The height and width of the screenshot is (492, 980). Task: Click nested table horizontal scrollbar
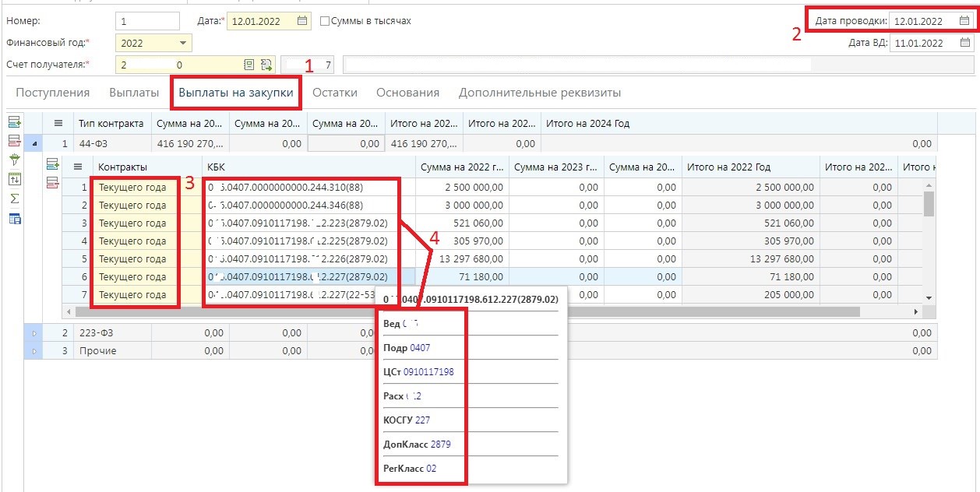[469, 311]
